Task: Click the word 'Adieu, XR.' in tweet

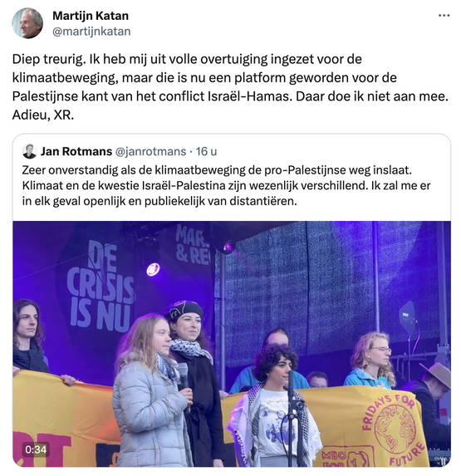Action: [x=43, y=115]
